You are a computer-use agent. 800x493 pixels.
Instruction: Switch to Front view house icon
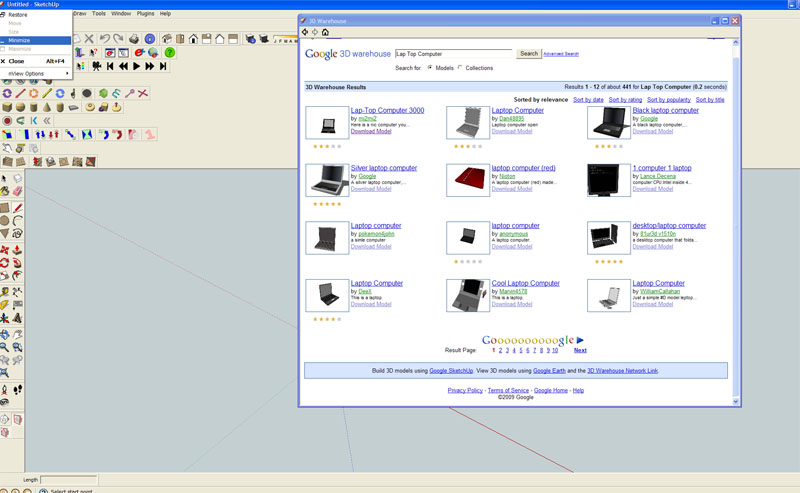[x=193, y=39]
